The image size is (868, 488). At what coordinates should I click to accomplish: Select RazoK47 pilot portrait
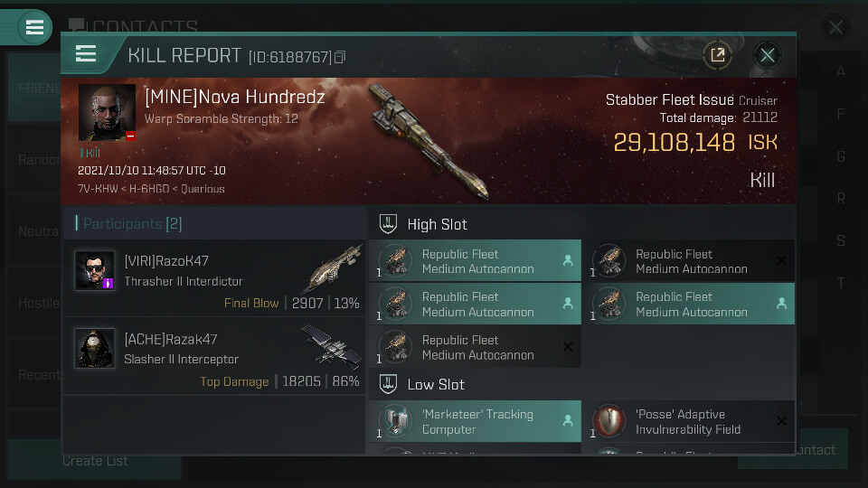tap(94, 270)
